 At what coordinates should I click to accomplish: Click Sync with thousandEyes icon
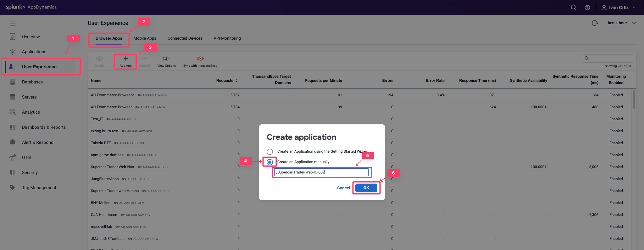pyautogui.click(x=200, y=59)
